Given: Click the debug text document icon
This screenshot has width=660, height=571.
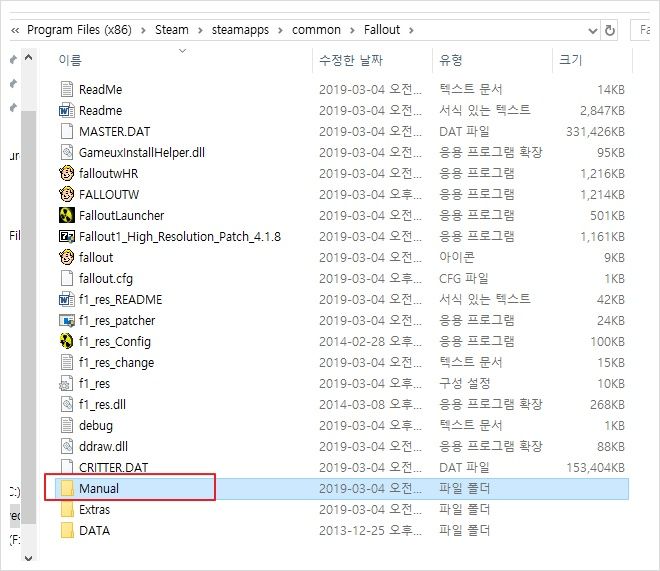Looking at the screenshot, I should [67, 425].
